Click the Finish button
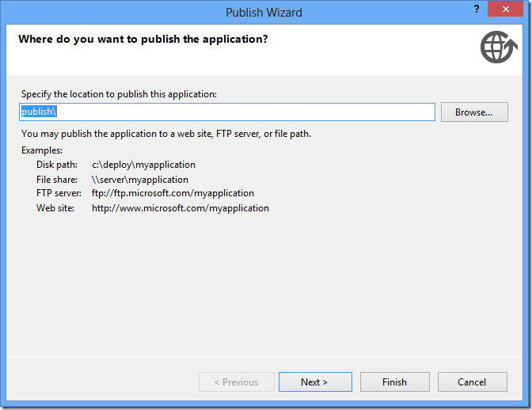 coord(394,382)
